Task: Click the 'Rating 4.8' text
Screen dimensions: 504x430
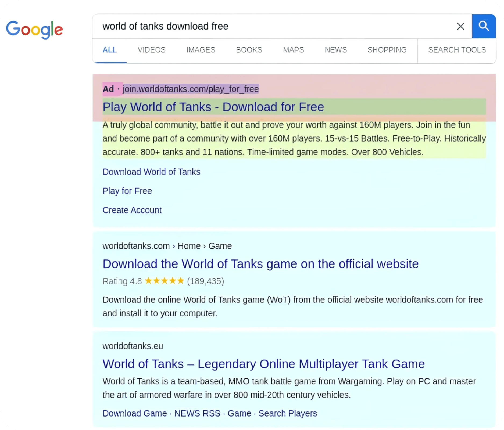Action: tap(122, 281)
